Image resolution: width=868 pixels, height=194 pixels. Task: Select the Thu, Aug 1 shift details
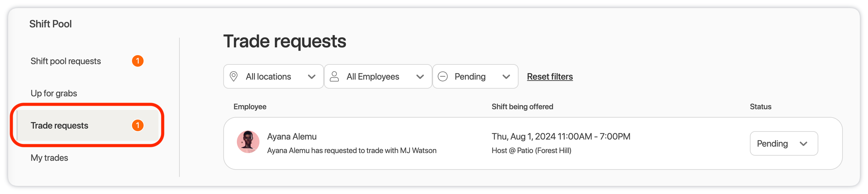tap(561, 136)
